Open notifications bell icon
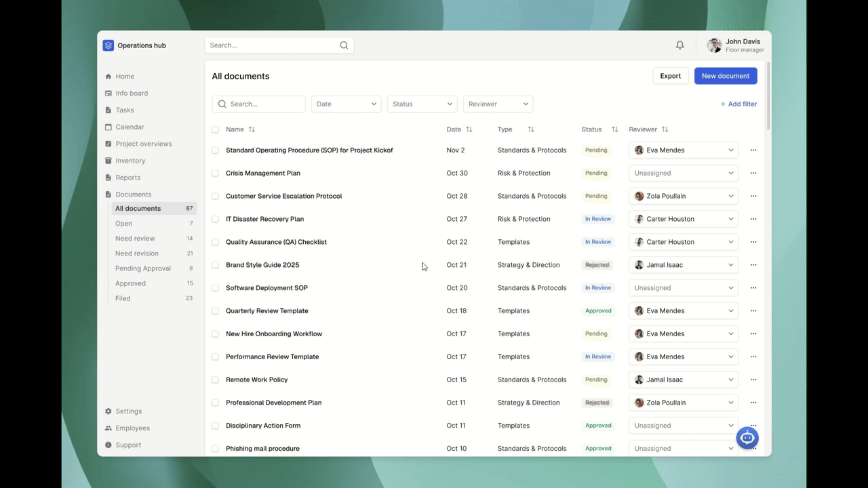The width and height of the screenshot is (868, 488). [679, 45]
